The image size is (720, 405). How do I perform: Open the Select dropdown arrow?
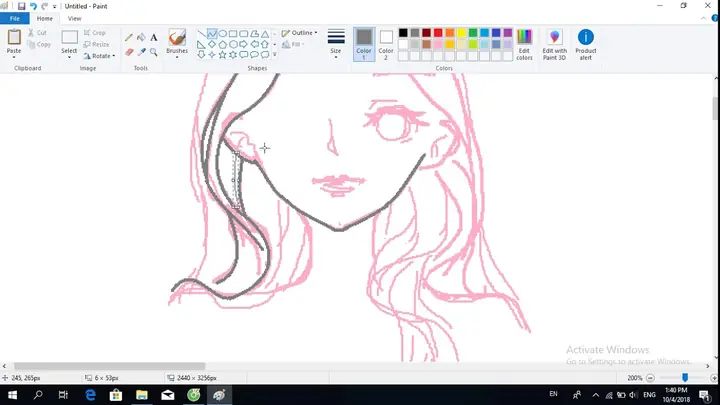[69, 57]
